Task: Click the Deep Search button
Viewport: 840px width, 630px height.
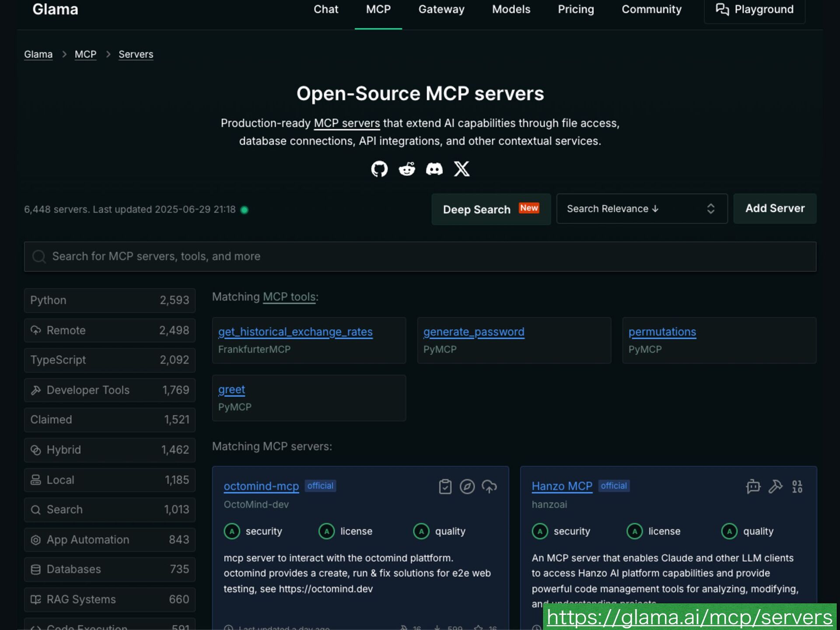Action: coord(491,209)
